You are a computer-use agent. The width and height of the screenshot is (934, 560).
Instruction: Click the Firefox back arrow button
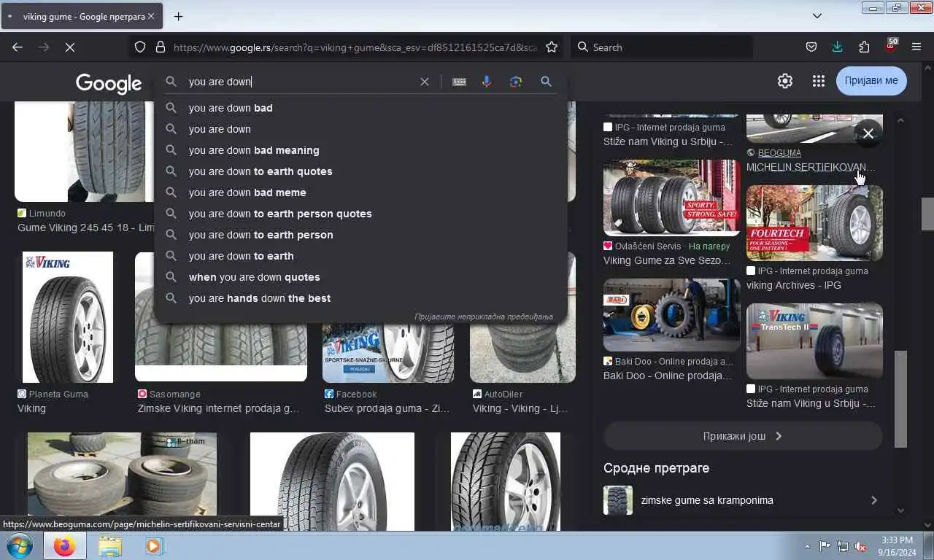pyautogui.click(x=18, y=47)
